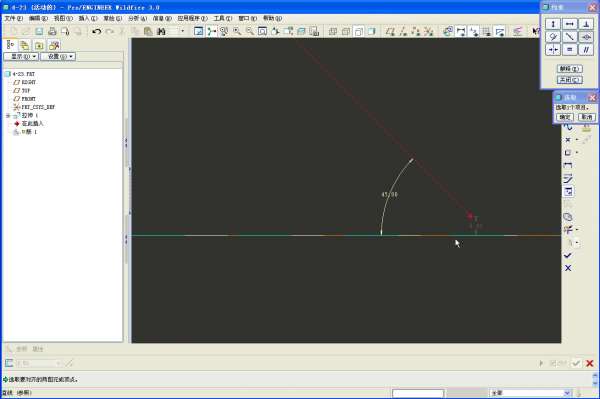Open the dropdown arrow next to use edge tool
Image resolution: width=600 pixels, height=399 pixels.
coord(577,153)
